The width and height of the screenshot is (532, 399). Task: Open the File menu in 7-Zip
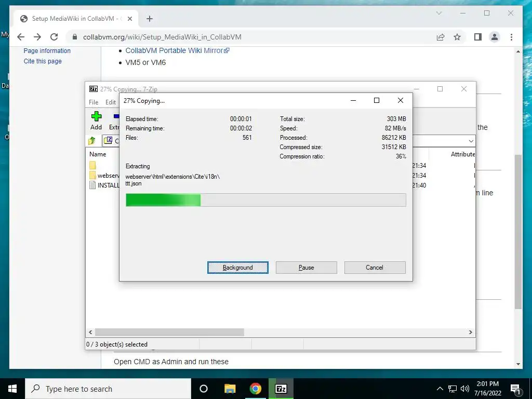(94, 102)
